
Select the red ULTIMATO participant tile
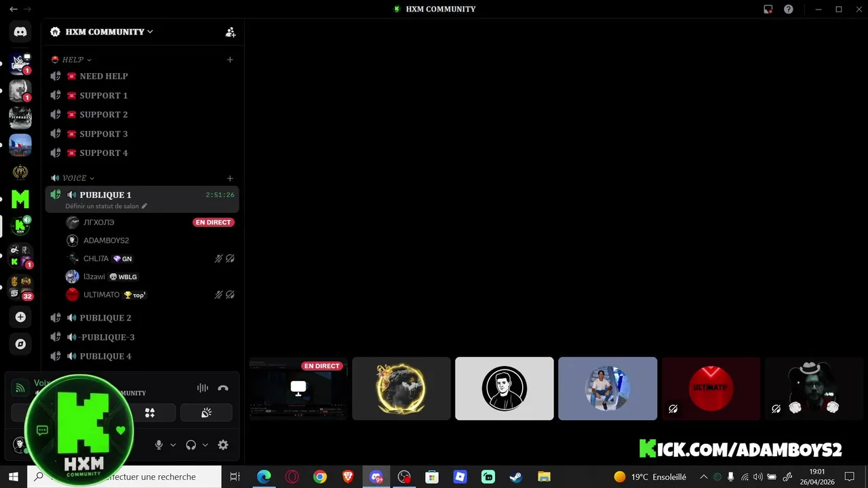pos(711,388)
